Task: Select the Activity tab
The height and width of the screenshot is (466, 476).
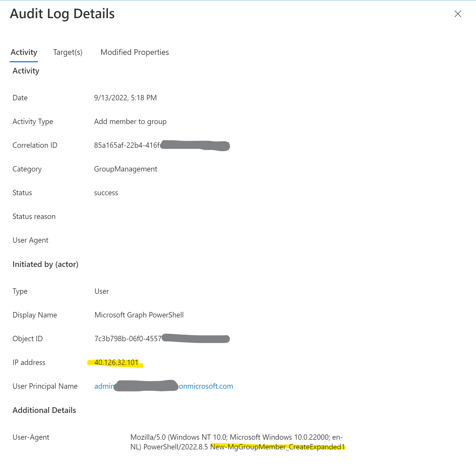Action: tap(24, 52)
